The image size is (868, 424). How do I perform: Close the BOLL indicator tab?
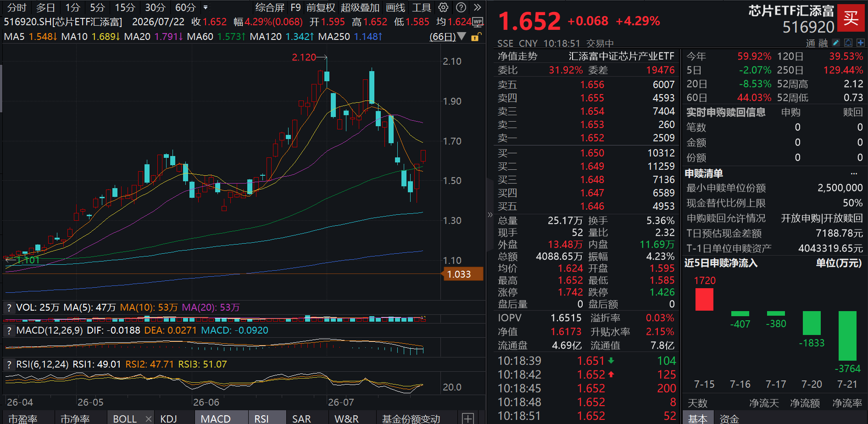point(148,418)
